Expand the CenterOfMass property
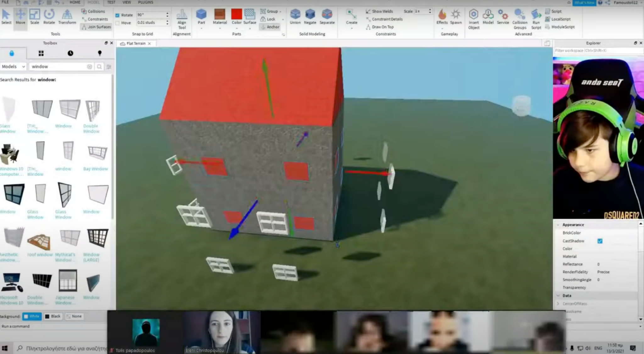The width and height of the screenshot is (644, 354). pos(558,304)
